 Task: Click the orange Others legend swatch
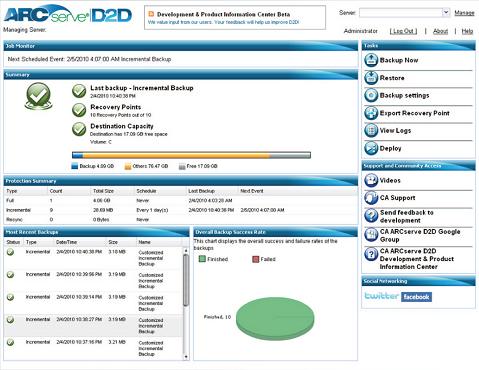click(128, 166)
